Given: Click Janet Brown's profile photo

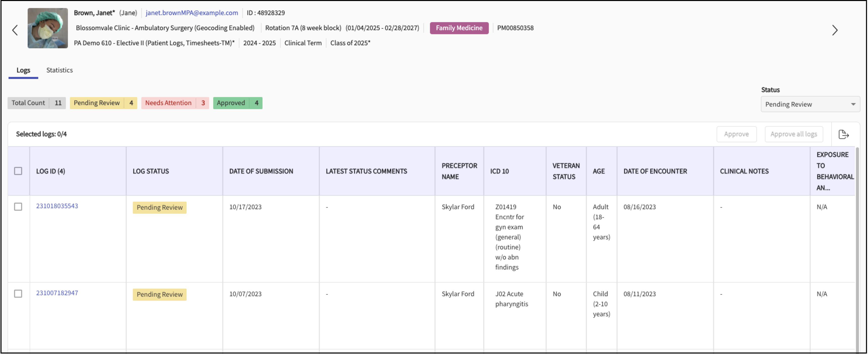Looking at the screenshot, I should (48, 28).
